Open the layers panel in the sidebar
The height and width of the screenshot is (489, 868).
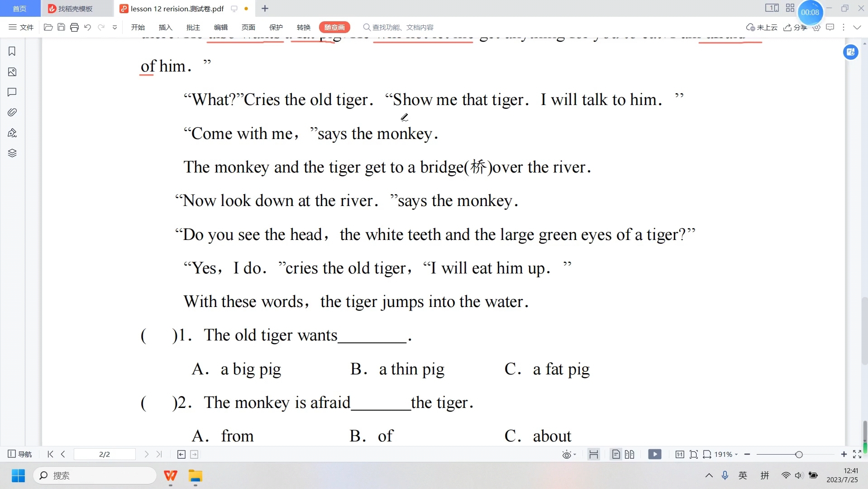click(12, 153)
